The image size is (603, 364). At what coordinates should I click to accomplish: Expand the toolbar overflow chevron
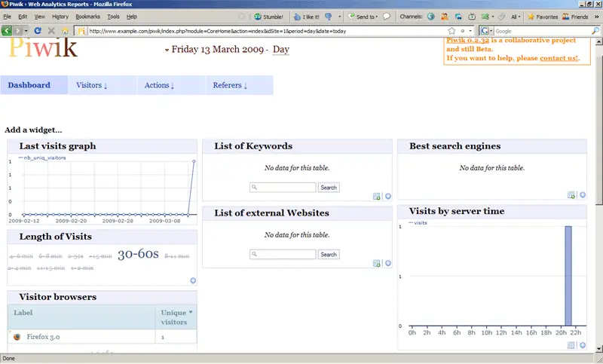coord(597,17)
